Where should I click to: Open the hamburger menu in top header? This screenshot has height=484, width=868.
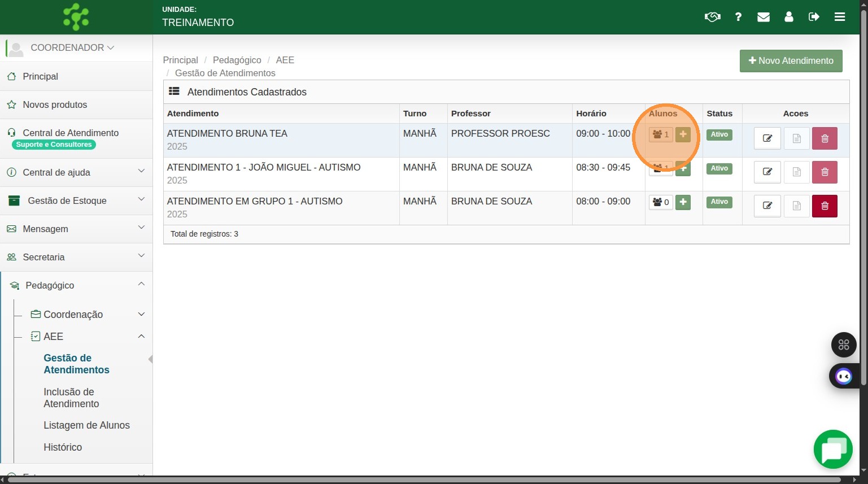point(840,17)
